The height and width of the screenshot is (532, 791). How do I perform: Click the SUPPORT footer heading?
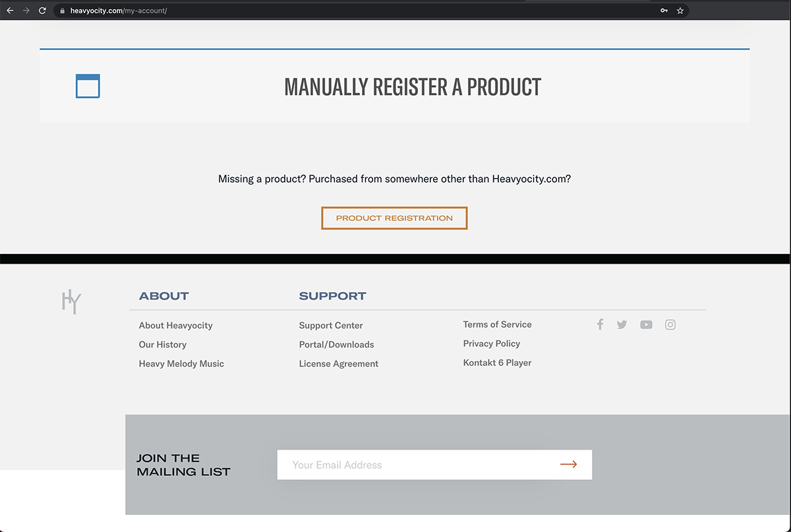point(332,297)
